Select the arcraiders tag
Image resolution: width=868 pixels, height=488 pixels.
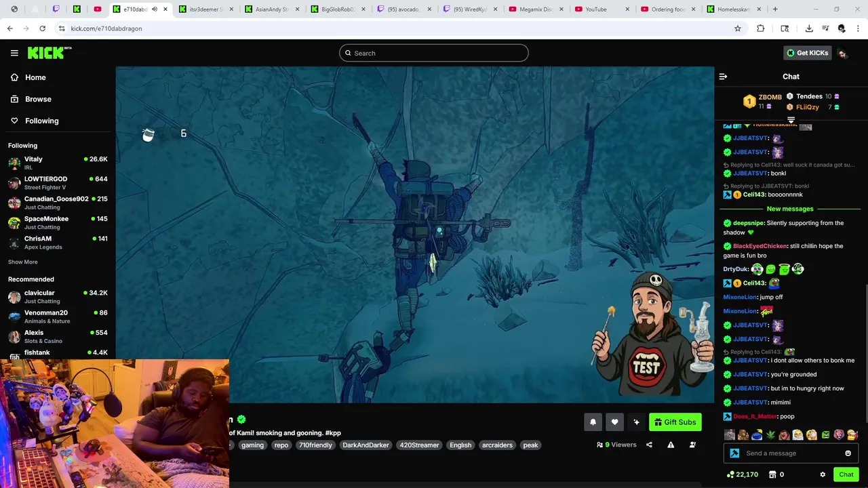pos(497,445)
